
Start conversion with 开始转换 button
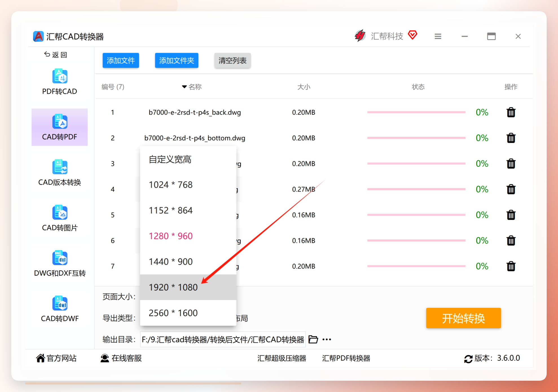[463, 318]
